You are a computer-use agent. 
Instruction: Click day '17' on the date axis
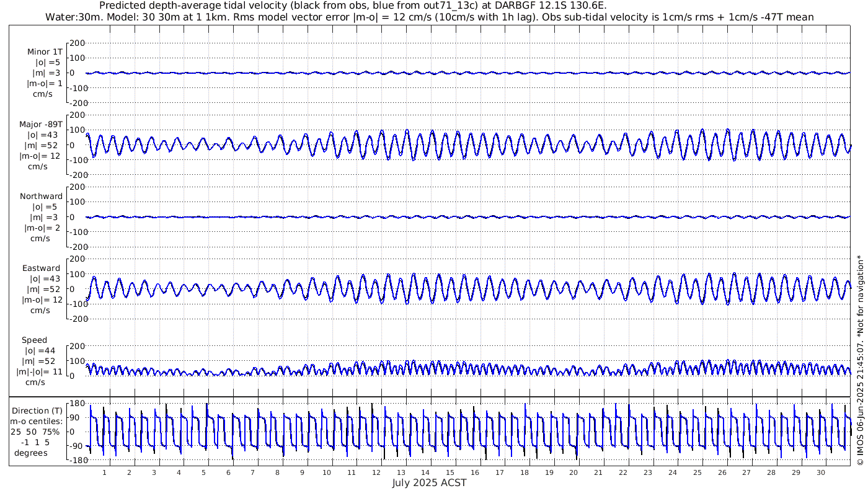pos(500,472)
